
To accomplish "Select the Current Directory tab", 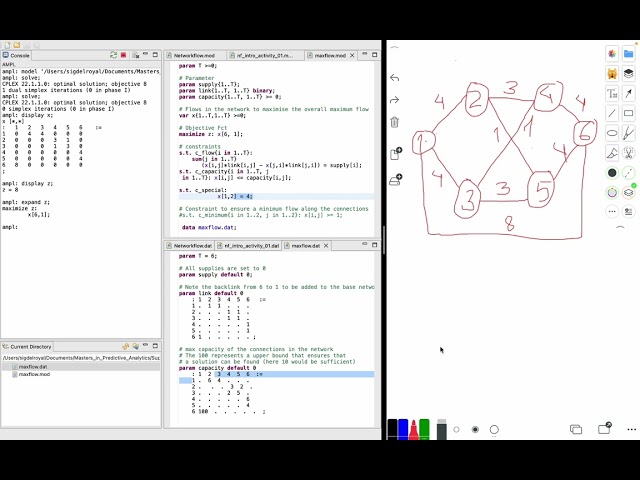I will point(27,347).
